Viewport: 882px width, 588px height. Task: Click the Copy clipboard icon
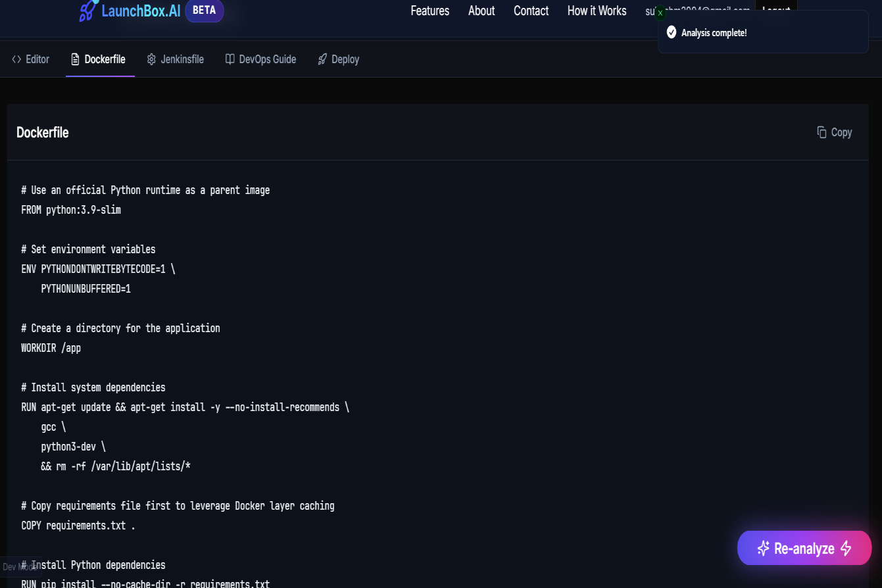tap(821, 132)
